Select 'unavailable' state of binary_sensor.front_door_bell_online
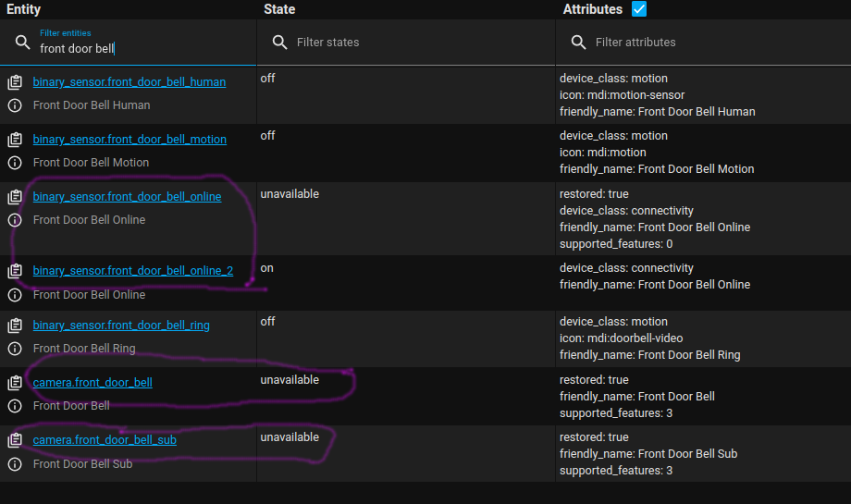Image resolution: width=851 pixels, height=504 pixels. click(x=290, y=194)
